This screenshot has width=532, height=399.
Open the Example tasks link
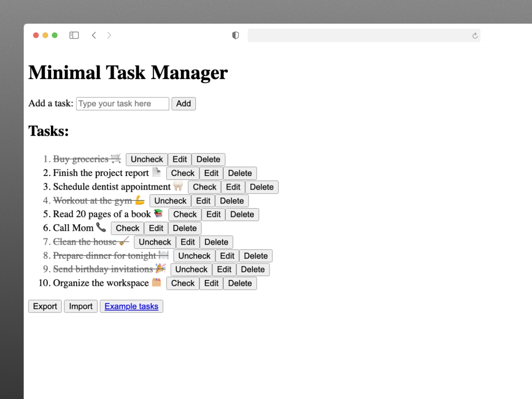click(x=131, y=306)
